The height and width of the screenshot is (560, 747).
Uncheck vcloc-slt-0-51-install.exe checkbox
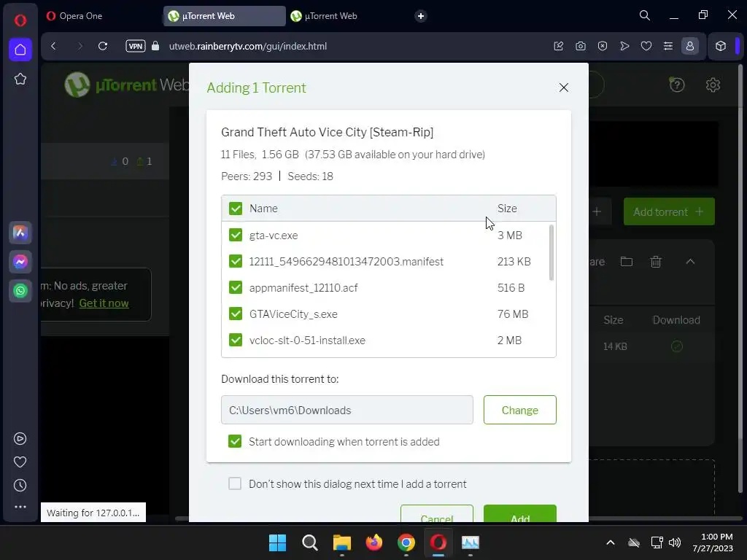point(236,340)
